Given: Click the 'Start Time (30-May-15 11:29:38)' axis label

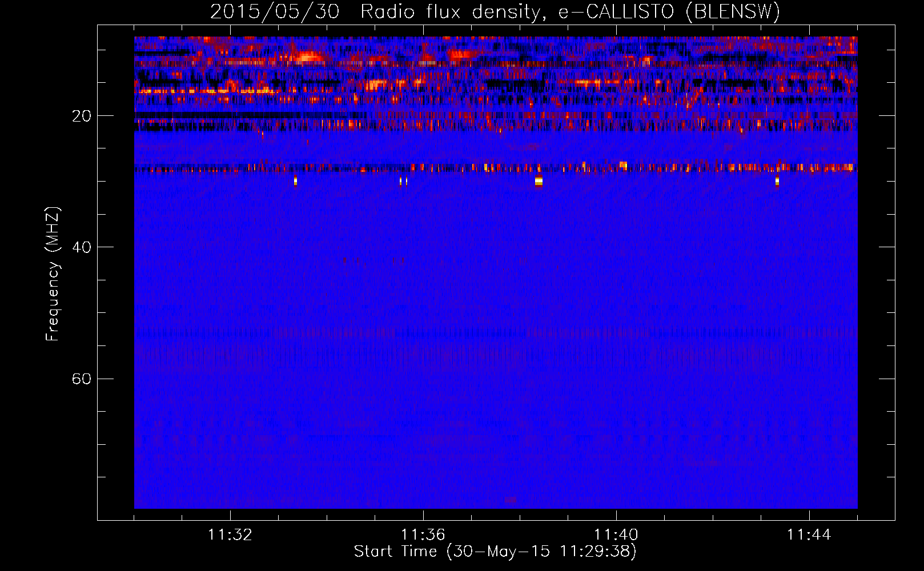Looking at the screenshot, I should 495,552.
